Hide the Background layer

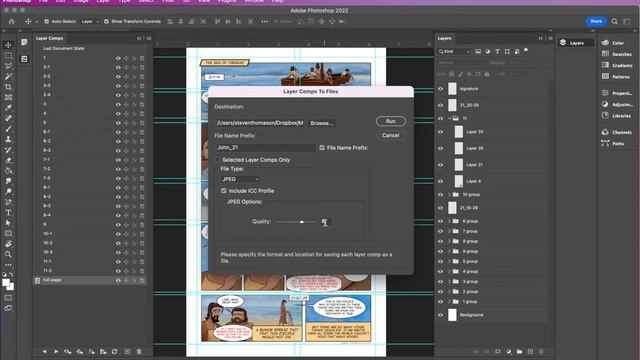(440, 315)
